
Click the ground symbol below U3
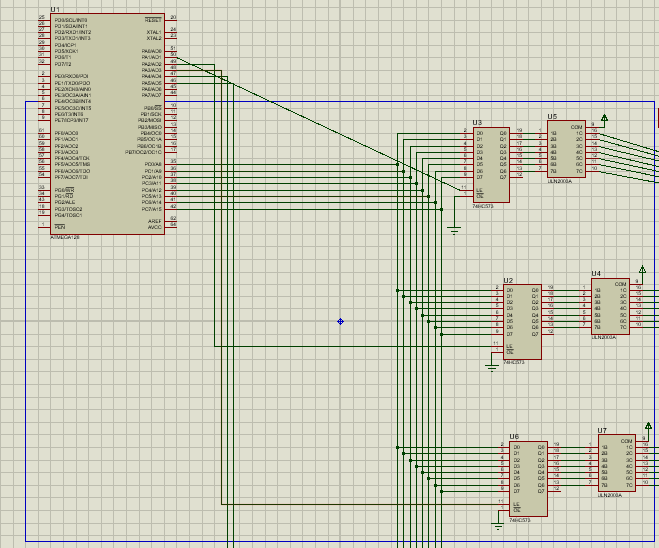(455, 232)
